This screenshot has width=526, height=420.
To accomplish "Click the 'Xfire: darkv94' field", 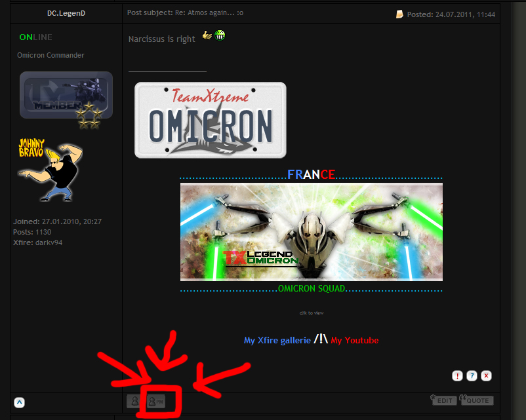I will pyautogui.click(x=37, y=242).
